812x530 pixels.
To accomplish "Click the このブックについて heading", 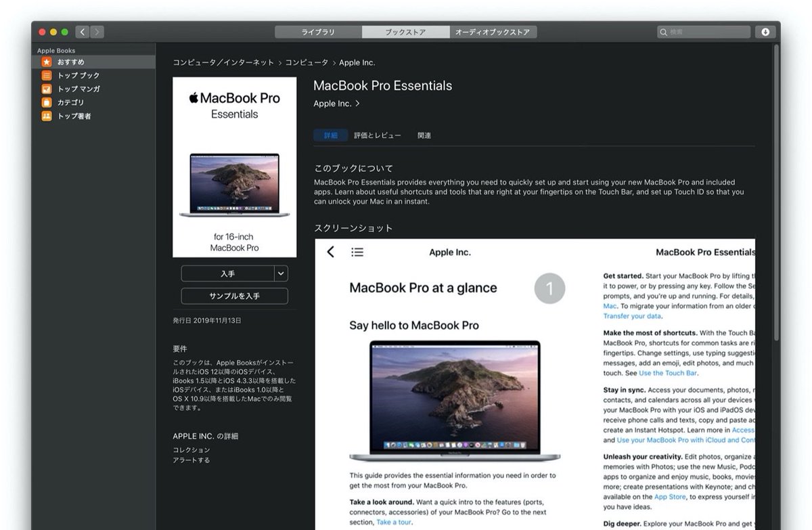I will coord(354,168).
